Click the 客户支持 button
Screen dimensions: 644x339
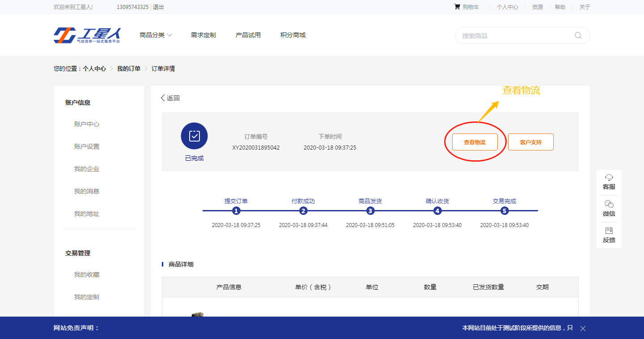tap(530, 142)
